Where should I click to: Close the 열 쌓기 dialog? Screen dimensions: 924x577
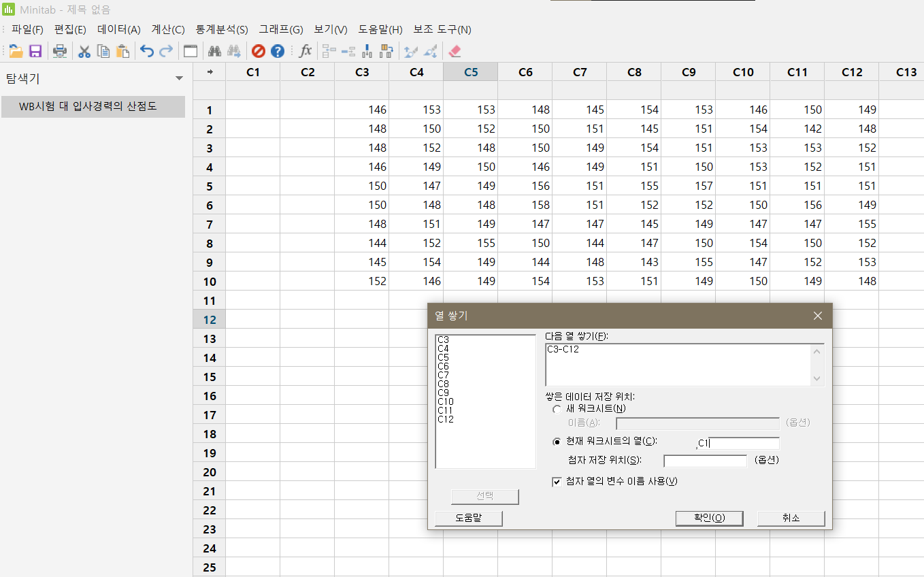818,316
